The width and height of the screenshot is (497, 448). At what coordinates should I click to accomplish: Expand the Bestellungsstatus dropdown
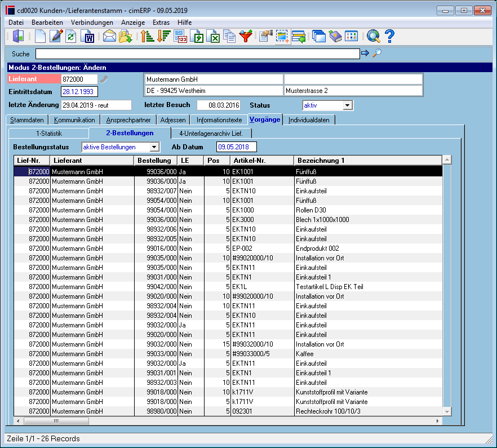pos(154,147)
